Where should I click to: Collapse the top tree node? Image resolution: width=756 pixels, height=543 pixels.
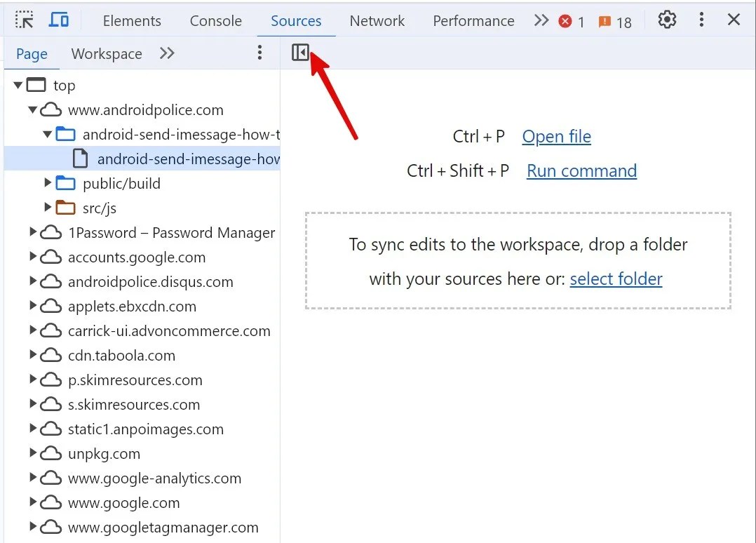(x=17, y=85)
